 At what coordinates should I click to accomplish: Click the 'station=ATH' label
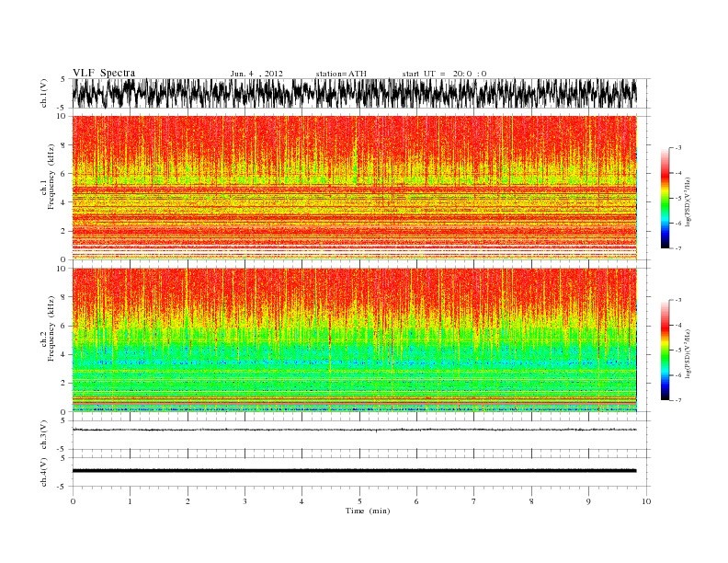(x=341, y=74)
